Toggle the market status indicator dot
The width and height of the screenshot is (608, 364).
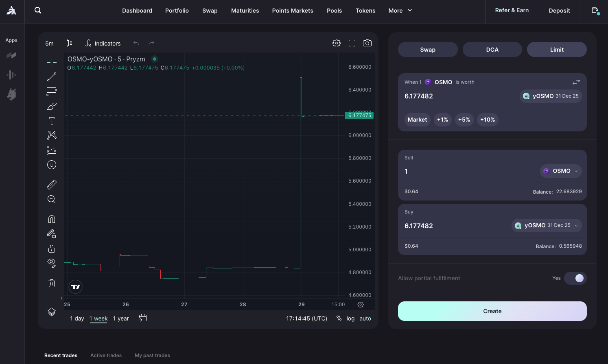pos(155,59)
